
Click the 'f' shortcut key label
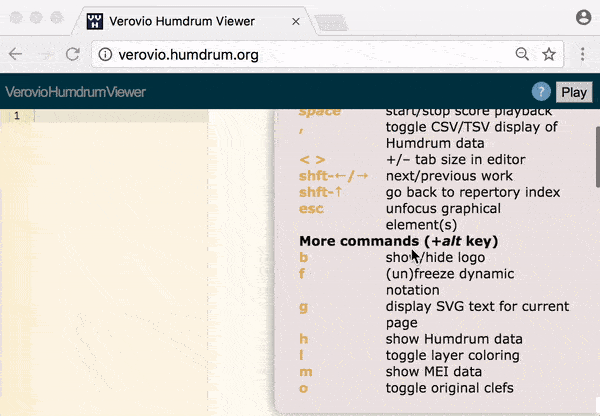pyautogui.click(x=302, y=274)
